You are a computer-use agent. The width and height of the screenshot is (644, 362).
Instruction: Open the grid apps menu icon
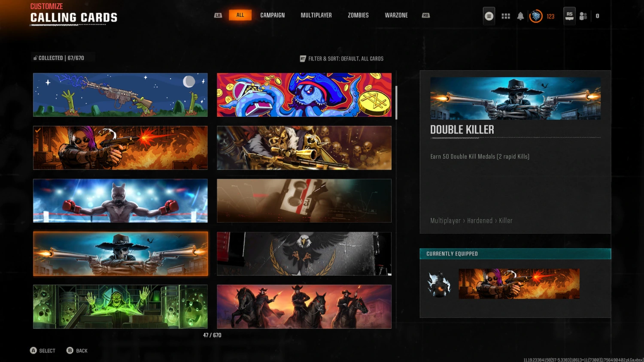coord(506,16)
